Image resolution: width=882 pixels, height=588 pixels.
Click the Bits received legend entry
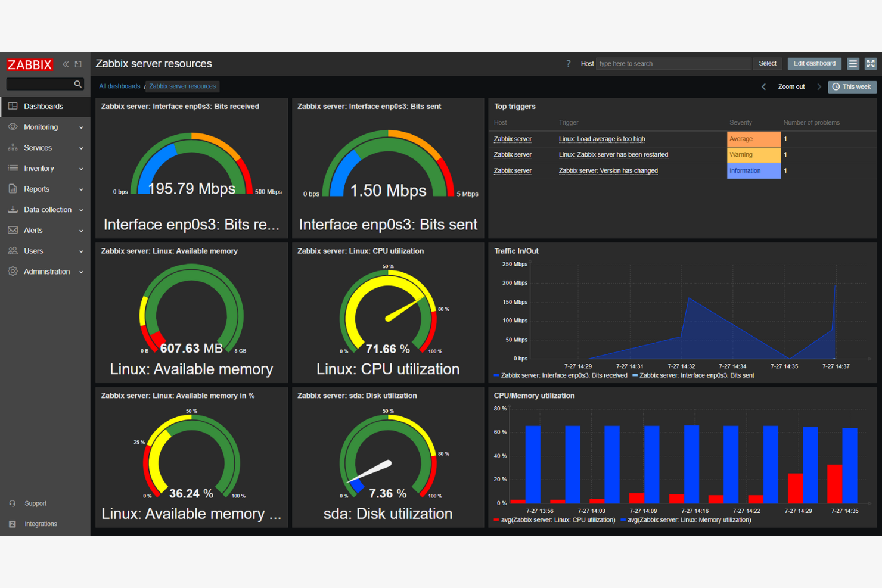tap(560, 375)
